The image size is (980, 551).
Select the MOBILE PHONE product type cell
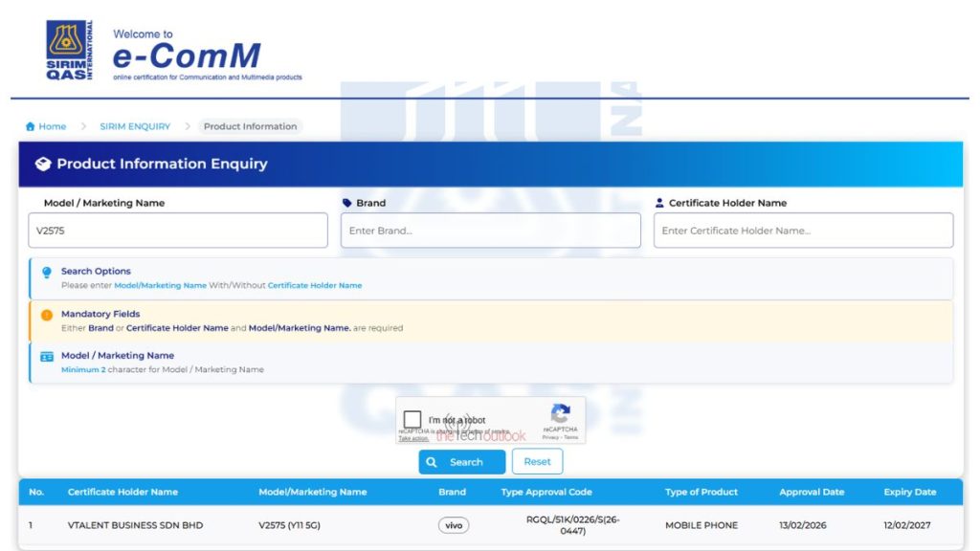click(702, 525)
